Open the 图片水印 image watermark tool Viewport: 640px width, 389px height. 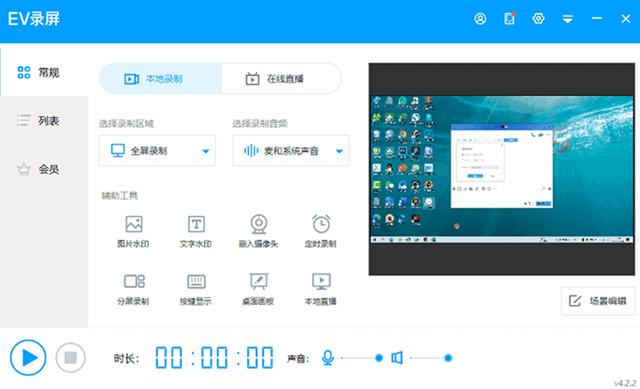[x=133, y=231]
